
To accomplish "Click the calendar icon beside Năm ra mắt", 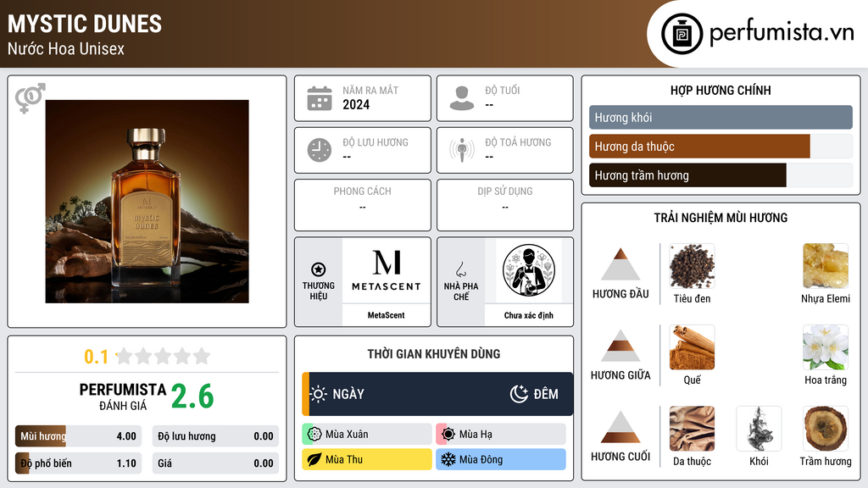I will click(320, 98).
